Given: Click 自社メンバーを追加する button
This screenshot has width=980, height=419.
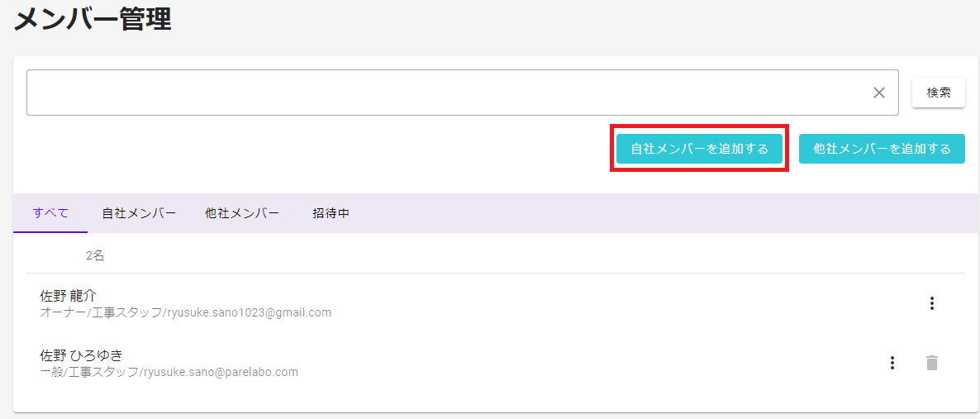Looking at the screenshot, I should (x=699, y=149).
